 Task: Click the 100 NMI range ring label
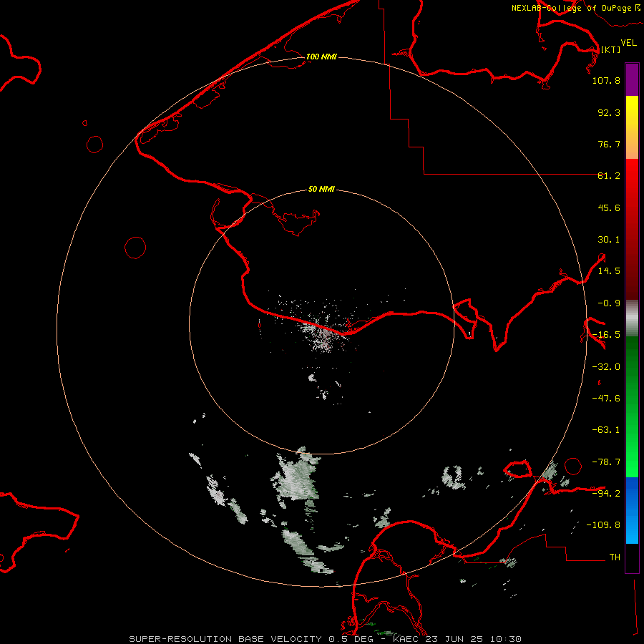point(321,57)
